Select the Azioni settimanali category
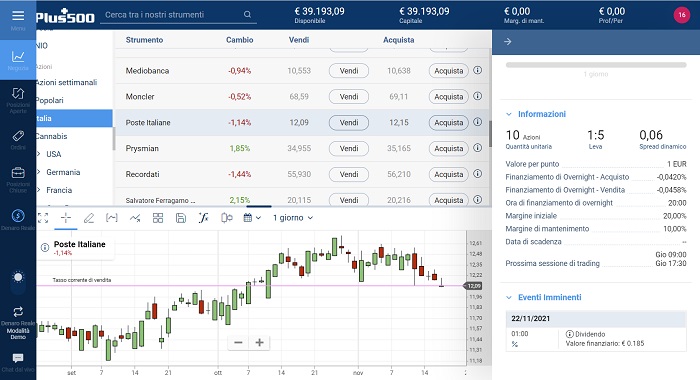700x380 pixels. tap(66, 83)
